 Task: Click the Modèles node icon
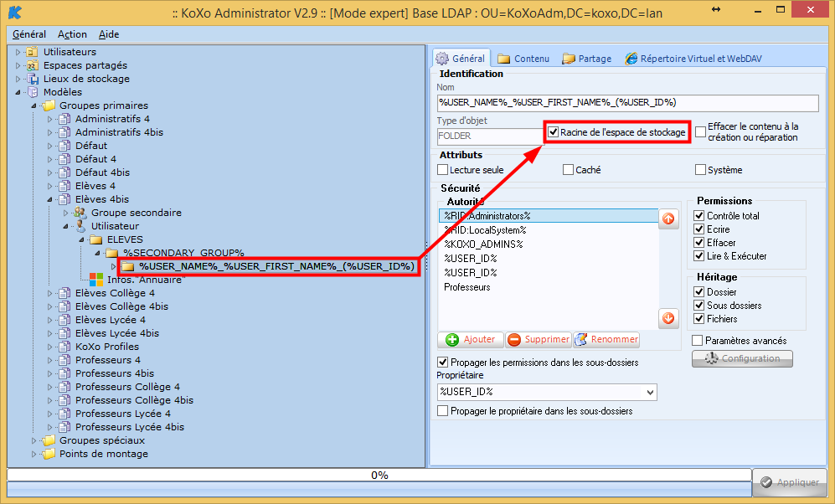coord(33,92)
